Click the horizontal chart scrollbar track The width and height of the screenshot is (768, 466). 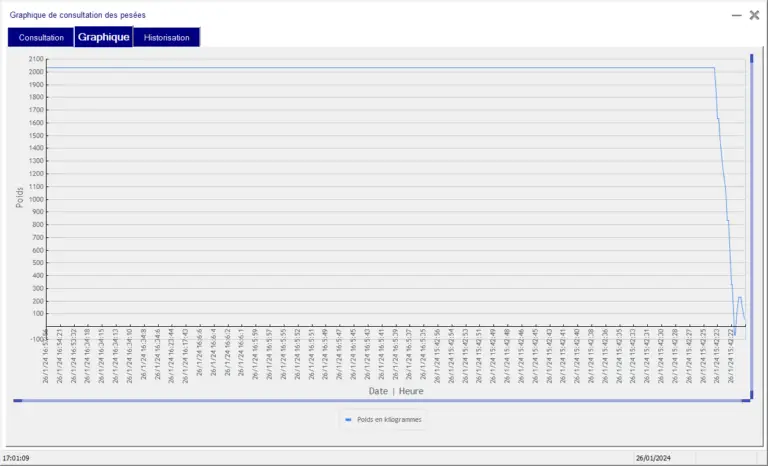click(x=382, y=400)
